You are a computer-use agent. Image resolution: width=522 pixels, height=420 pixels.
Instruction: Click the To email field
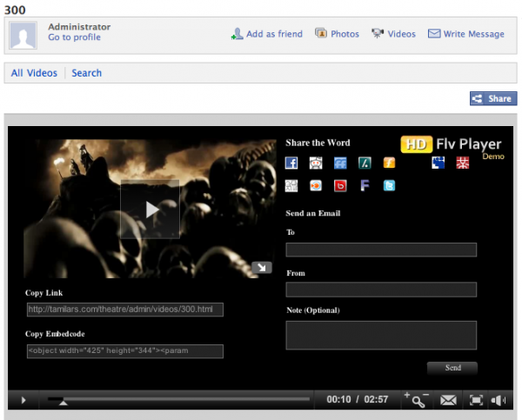(381, 250)
